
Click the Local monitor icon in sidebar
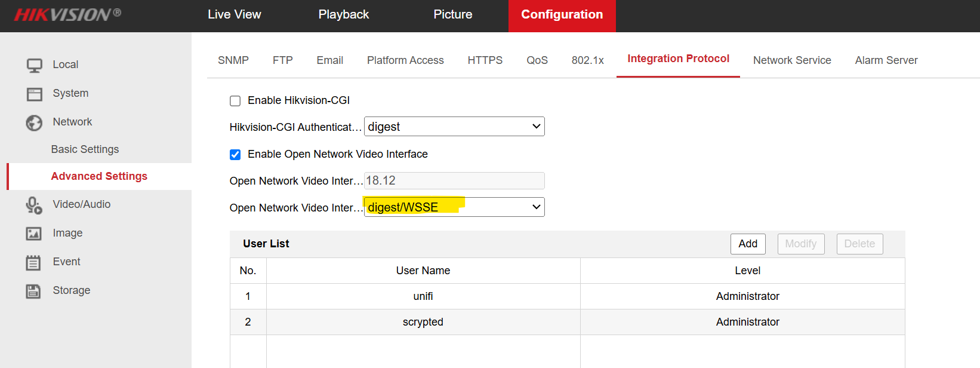tap(34, 65)
